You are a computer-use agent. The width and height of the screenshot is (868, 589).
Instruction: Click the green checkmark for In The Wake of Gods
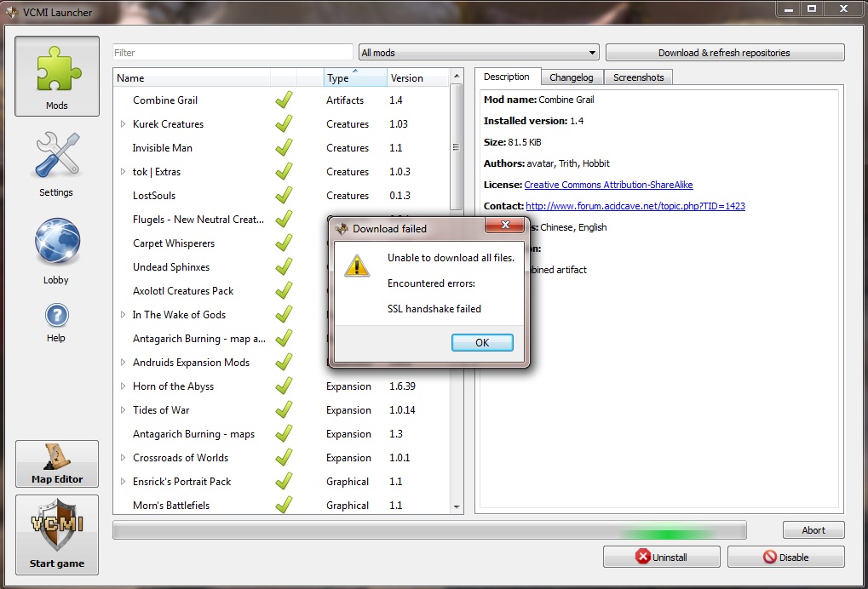(284, 314)
